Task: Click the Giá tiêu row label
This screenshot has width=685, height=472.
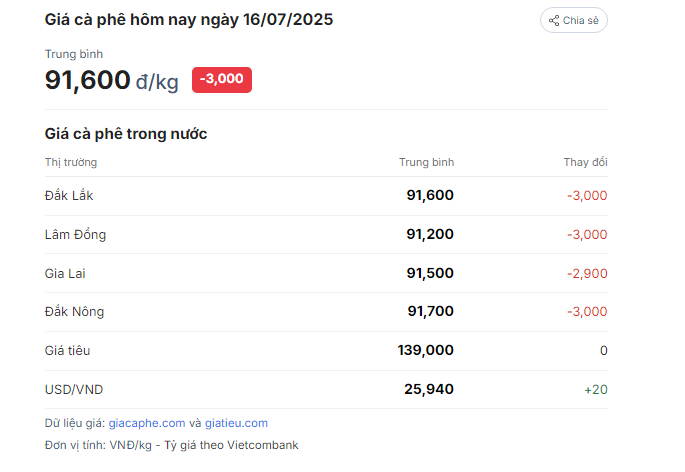Action: (x=67, y=351)
